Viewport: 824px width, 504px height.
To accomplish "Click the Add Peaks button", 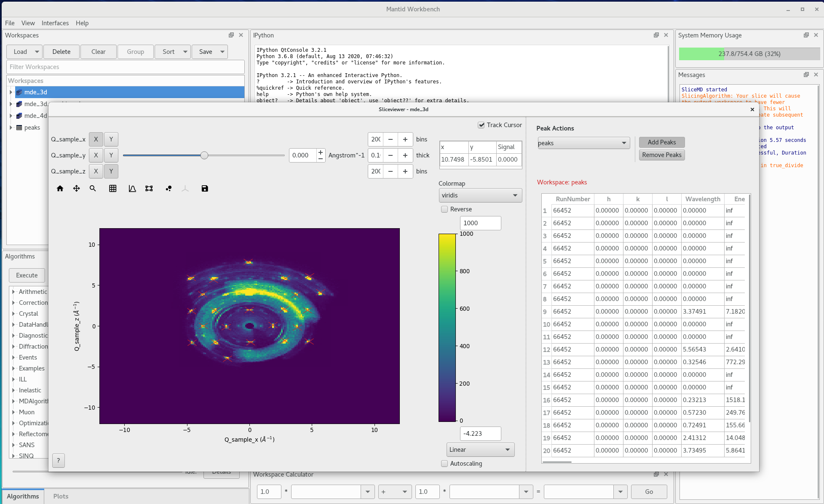I will point(661,142).
